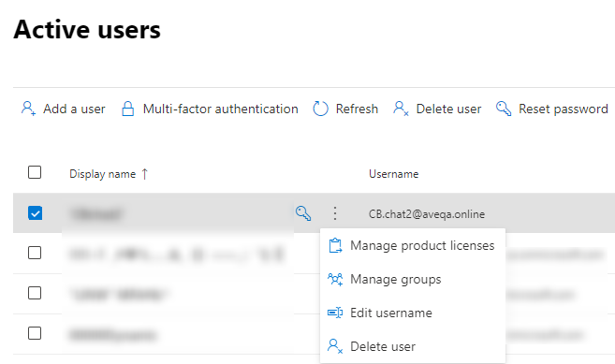The image size is (615, 364).
Task: Check the third user row checkbox
Action: click(x=35, y=293)
